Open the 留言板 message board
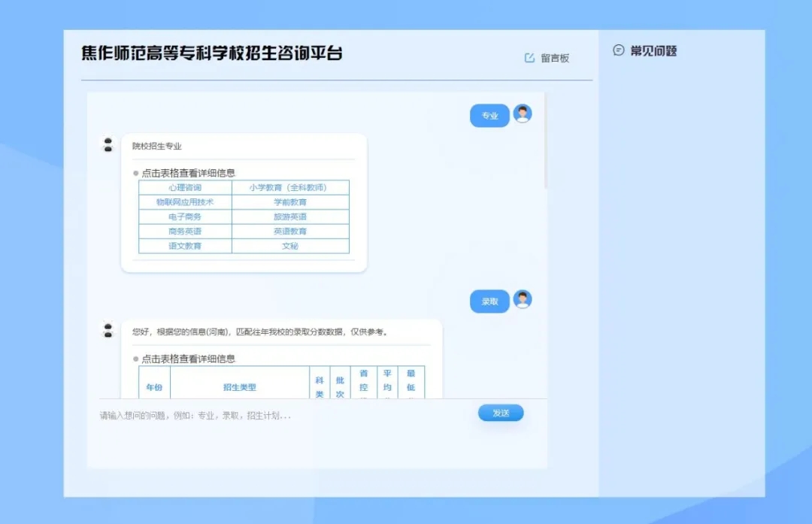The image size is (812, 524). 547,58
